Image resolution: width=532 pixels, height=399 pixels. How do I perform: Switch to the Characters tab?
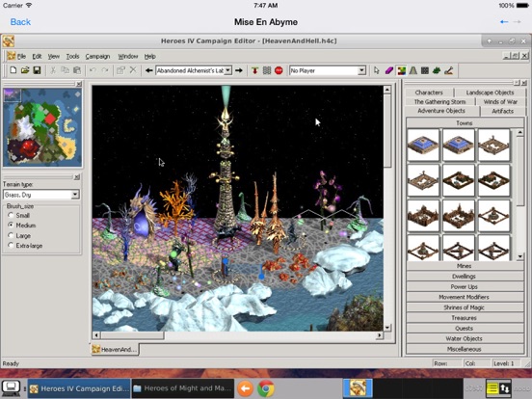[x=429, y=93]
